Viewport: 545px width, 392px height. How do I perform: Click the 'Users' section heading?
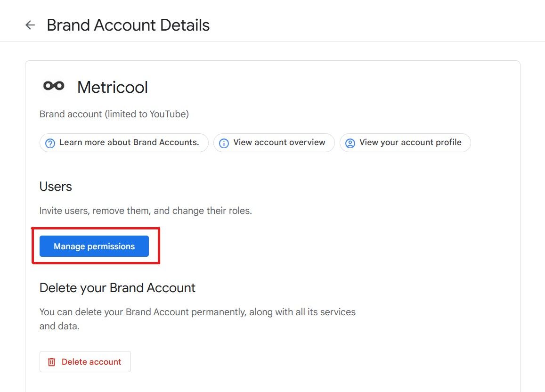click(56, 187)
